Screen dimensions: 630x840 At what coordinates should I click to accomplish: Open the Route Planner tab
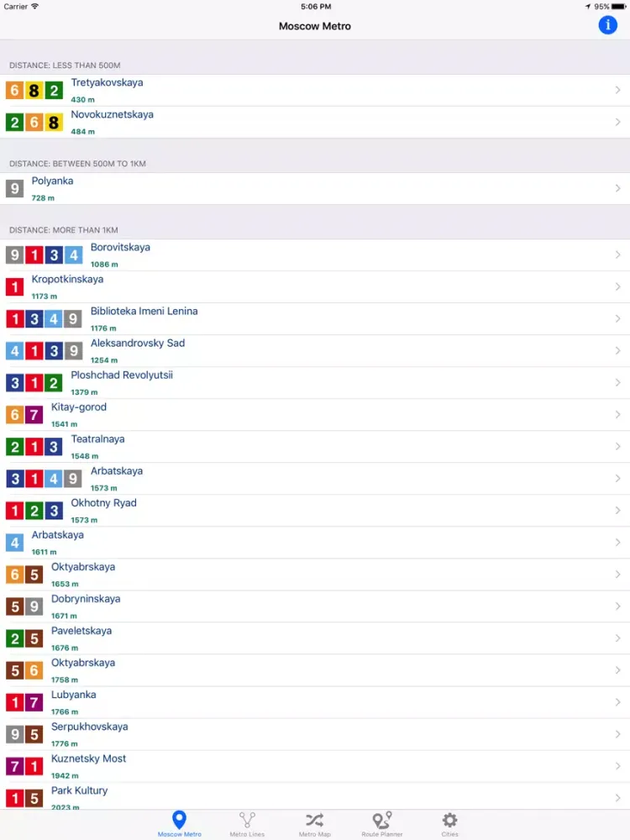(x=382, y=824)
